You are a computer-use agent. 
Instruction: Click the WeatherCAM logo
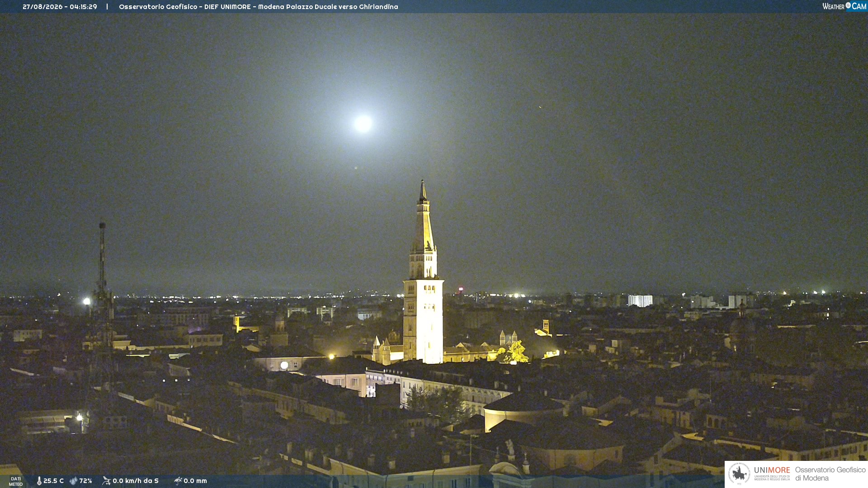pyautogui.click(x=844, y=6)
